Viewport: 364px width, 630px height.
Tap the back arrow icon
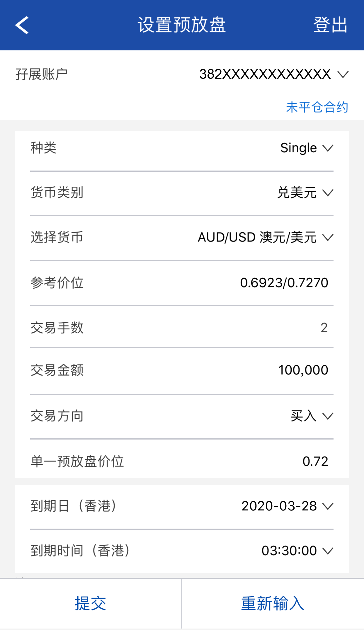click(22, 25)
